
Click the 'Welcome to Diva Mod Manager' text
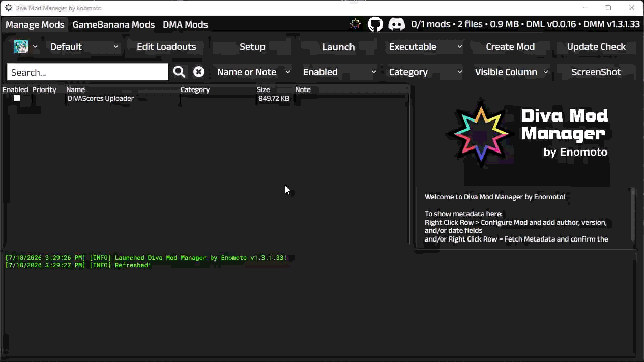tap(495, 197)
